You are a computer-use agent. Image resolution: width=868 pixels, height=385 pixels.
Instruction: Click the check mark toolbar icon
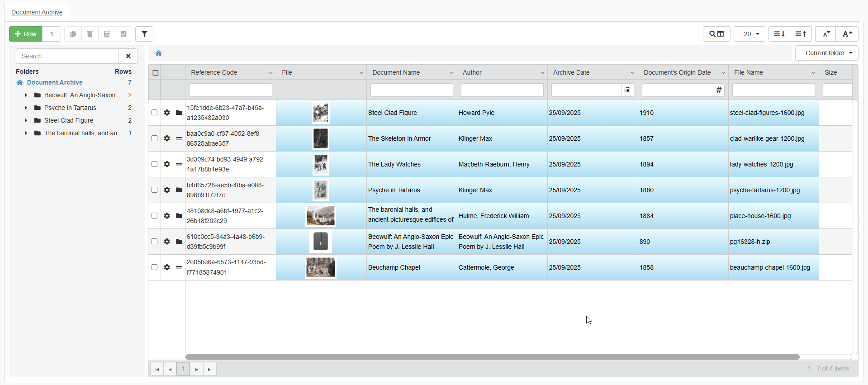tap(123, 34)
